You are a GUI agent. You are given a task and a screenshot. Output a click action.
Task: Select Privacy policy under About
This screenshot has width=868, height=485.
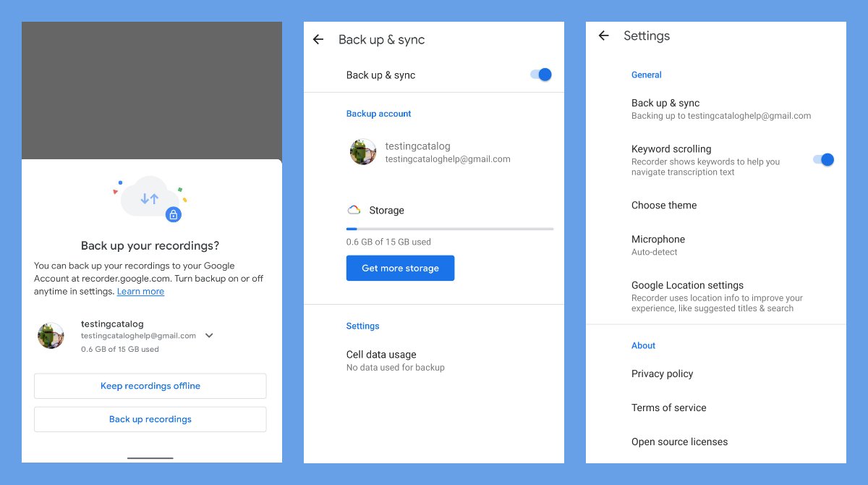pos(662,374)
